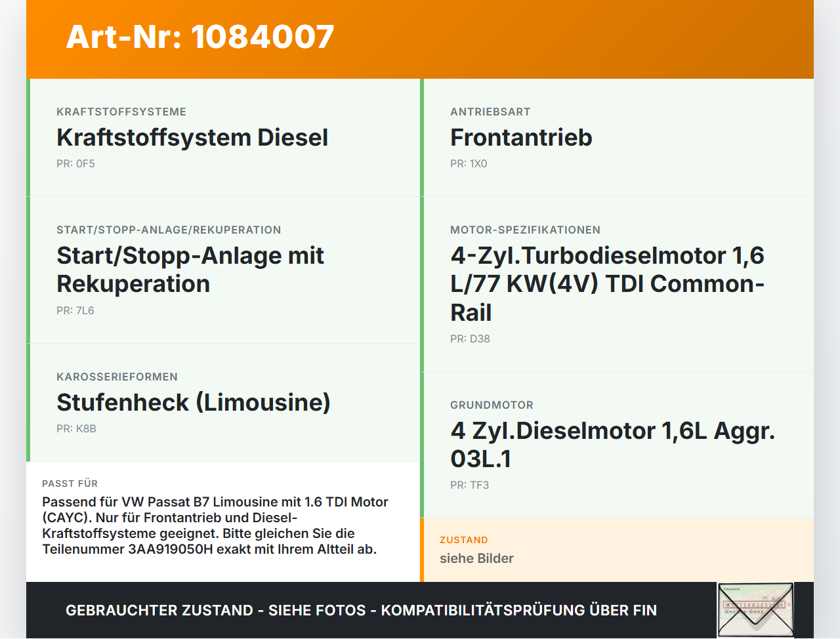This screenshot has width=840, height=639.
Task: Select the PR: TF3 code
Action: [x=470, y=485]
